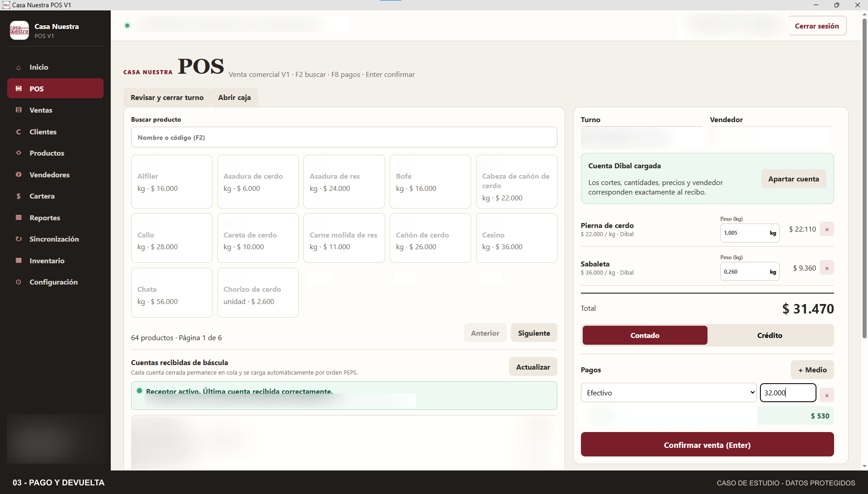This screenshot has width=868, height=494.
Task: Open the Clientes section
Action: coord(55,132)
